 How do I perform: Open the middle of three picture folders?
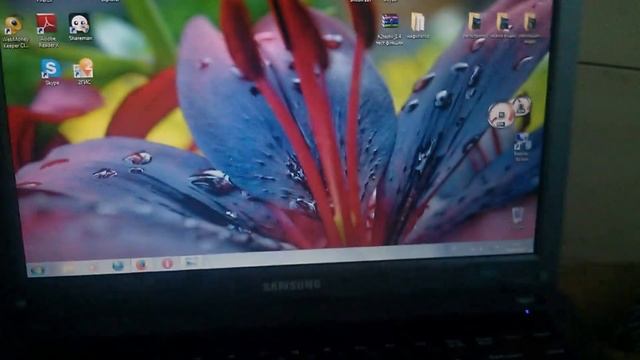[504, 25]
